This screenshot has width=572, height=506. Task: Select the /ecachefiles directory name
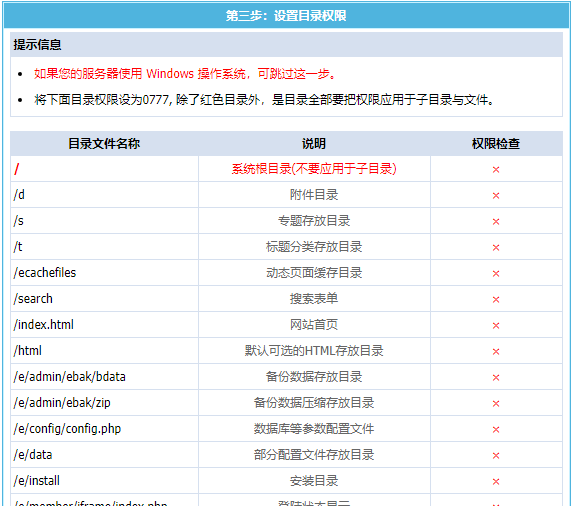[45, 273]
